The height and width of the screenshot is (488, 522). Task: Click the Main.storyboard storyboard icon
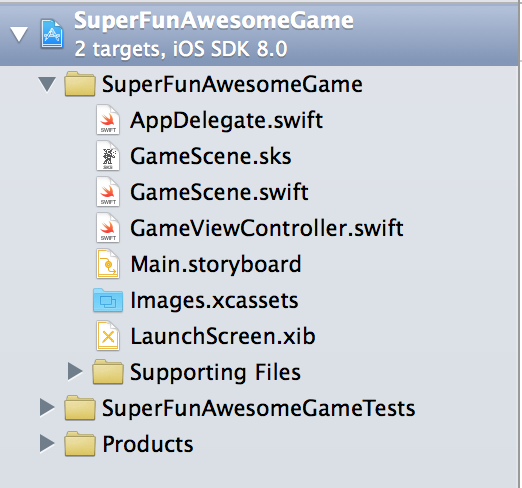pos(108,264)
